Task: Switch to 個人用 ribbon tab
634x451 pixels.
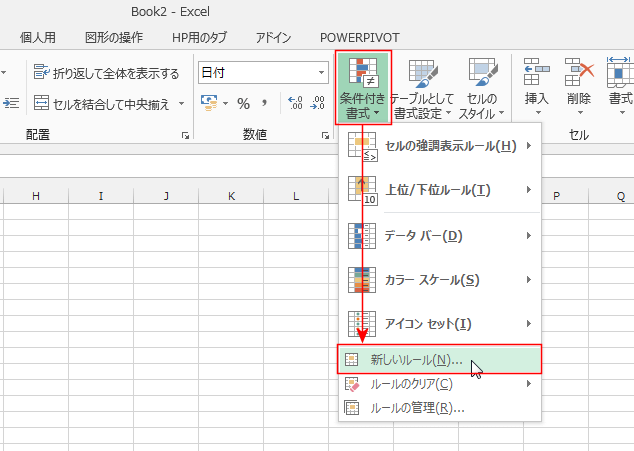Action: point(38,38)
